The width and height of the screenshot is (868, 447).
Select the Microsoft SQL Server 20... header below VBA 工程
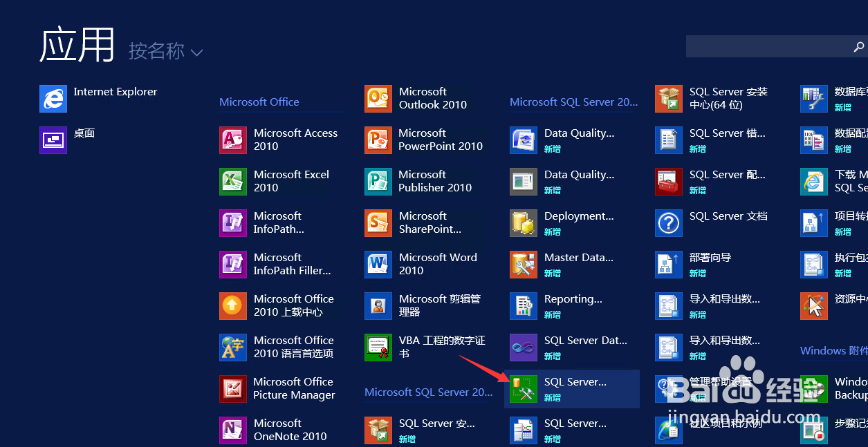click(x=429, y=392)
